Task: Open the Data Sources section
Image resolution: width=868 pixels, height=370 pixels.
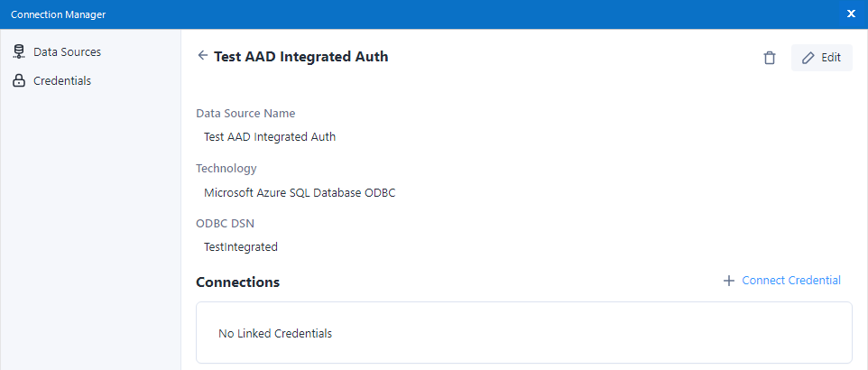Action: pyautogui.click(x=67, y=52)
